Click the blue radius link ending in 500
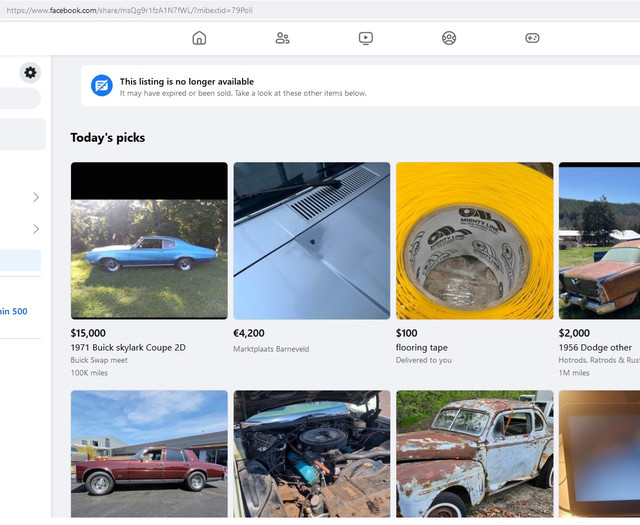The height and width of the screenshot is (525, 640). (14, 311)
